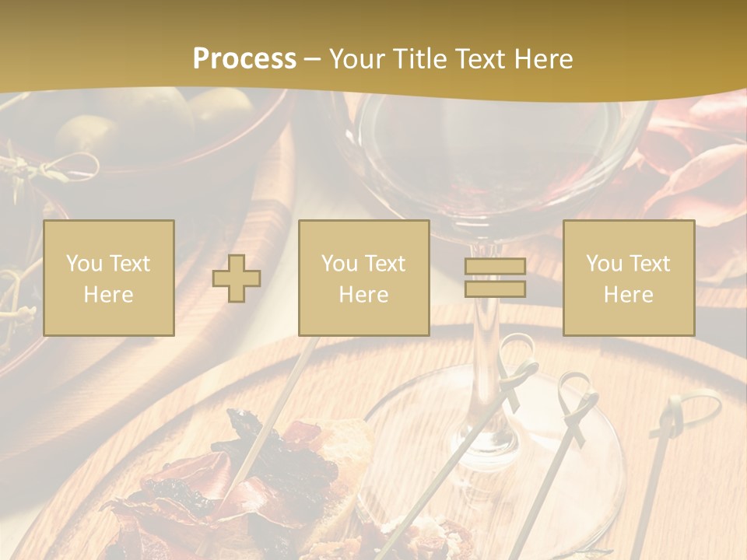This screenshot has width=747, height=560.
Task: Click the red autumn leaves in the background
Action: point(693,171)
